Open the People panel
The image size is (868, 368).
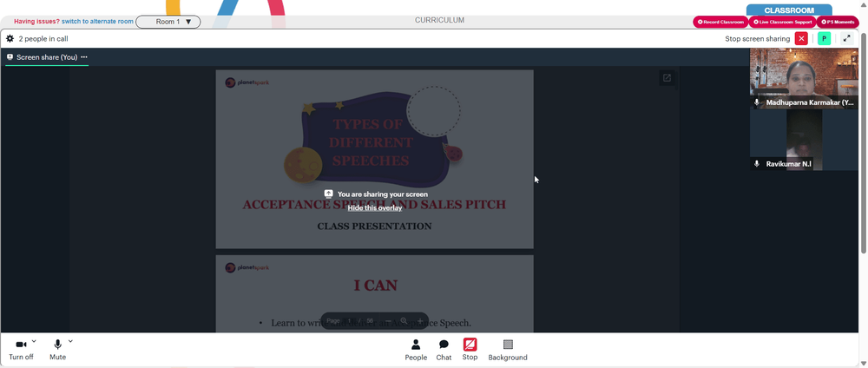pos(416,350)
